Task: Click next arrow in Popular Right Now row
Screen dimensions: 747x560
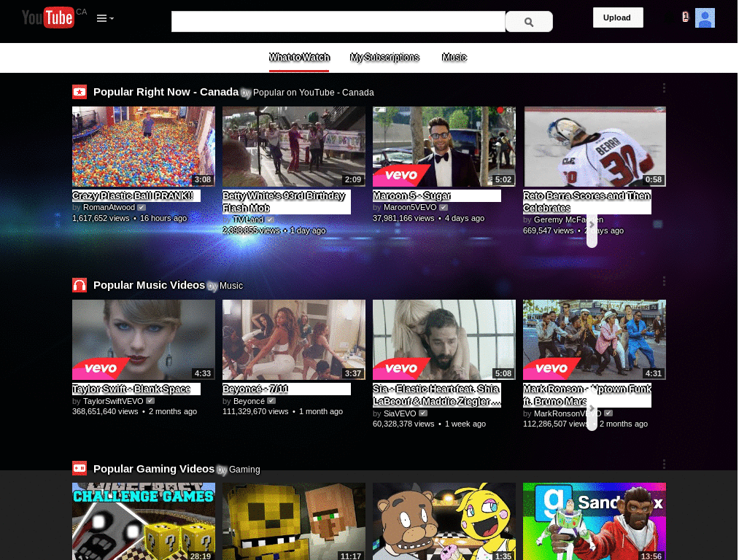Action: click(x=592, y=225)
